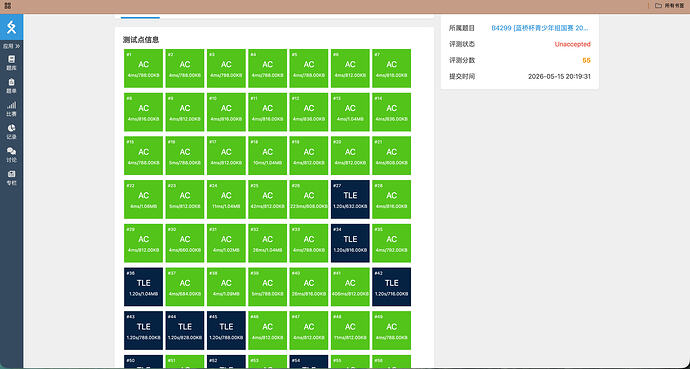This screenshot has width=690, height=369.
Task: Open the 题库 problem set icon
Action: [11, 63]
